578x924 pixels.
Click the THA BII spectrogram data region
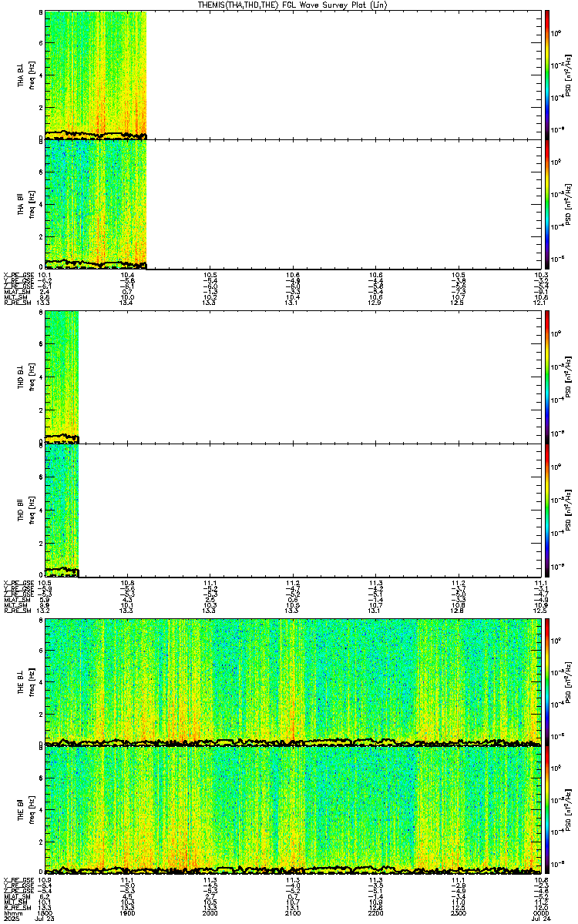tap(96, 204)
